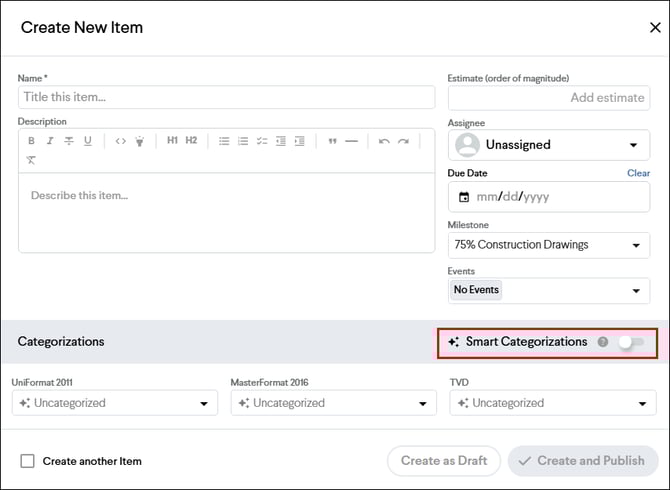Insert a checklist in the description
The image size is (670, 490).
262,141
